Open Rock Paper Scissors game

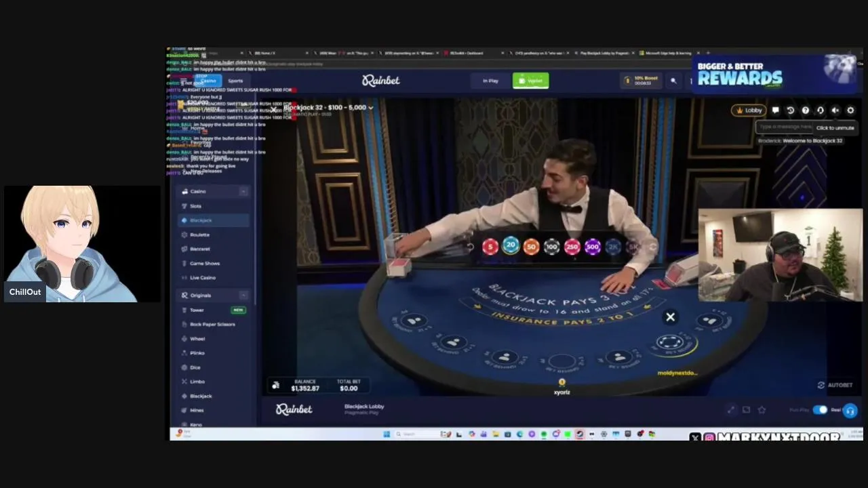[214, 324]
